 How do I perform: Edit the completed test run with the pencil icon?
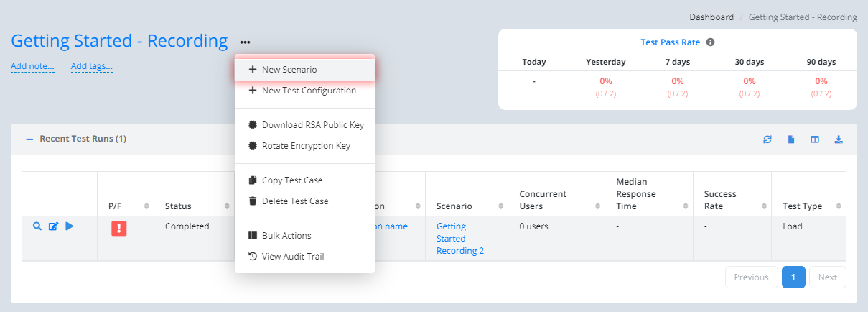click(x=53, y=226)
